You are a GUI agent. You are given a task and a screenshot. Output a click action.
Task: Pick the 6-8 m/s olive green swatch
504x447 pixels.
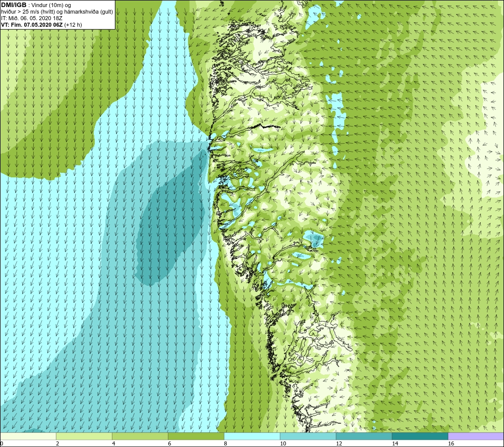[x=196, y=436]
